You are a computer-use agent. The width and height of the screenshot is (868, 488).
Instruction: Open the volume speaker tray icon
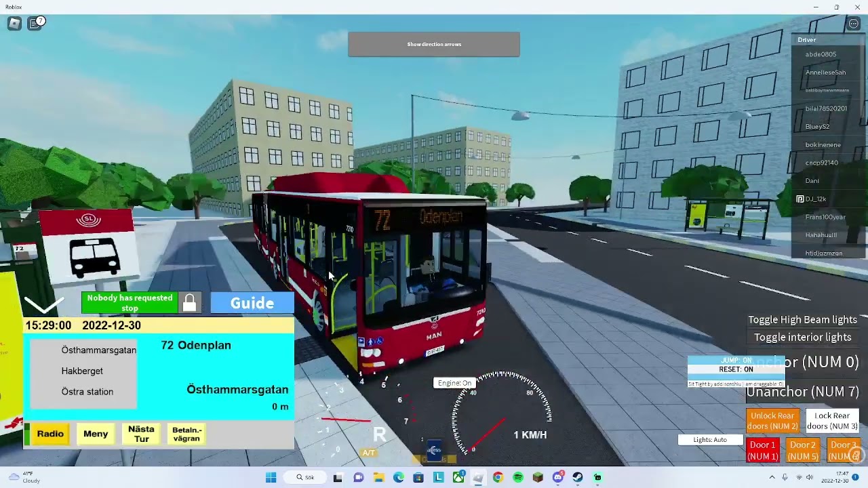(810, 477)
